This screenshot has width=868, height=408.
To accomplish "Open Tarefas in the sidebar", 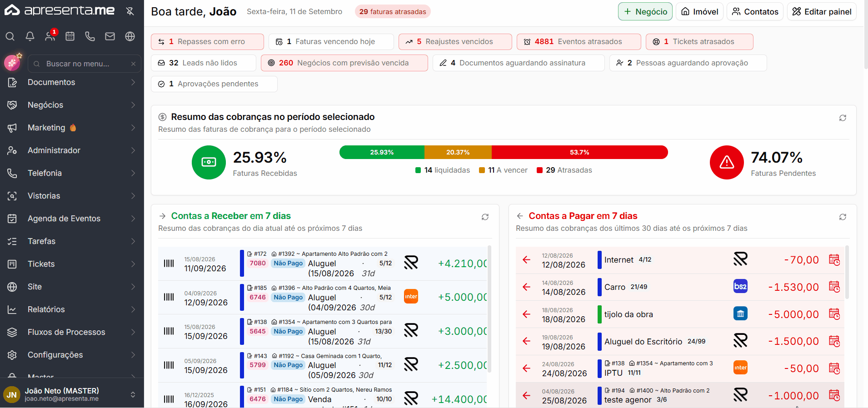I will point(72,241).
